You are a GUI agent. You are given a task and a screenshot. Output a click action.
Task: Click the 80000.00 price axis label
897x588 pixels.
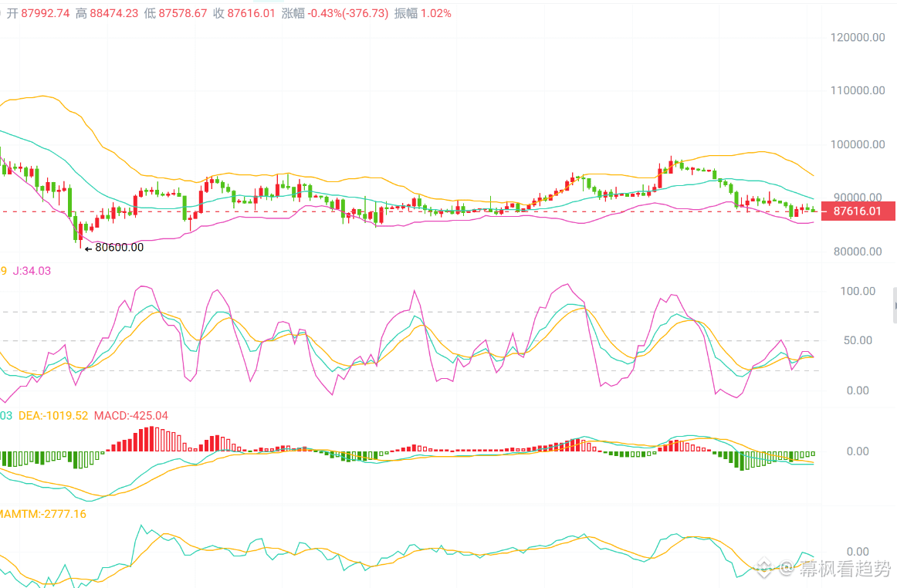click(x=858, y=252)
